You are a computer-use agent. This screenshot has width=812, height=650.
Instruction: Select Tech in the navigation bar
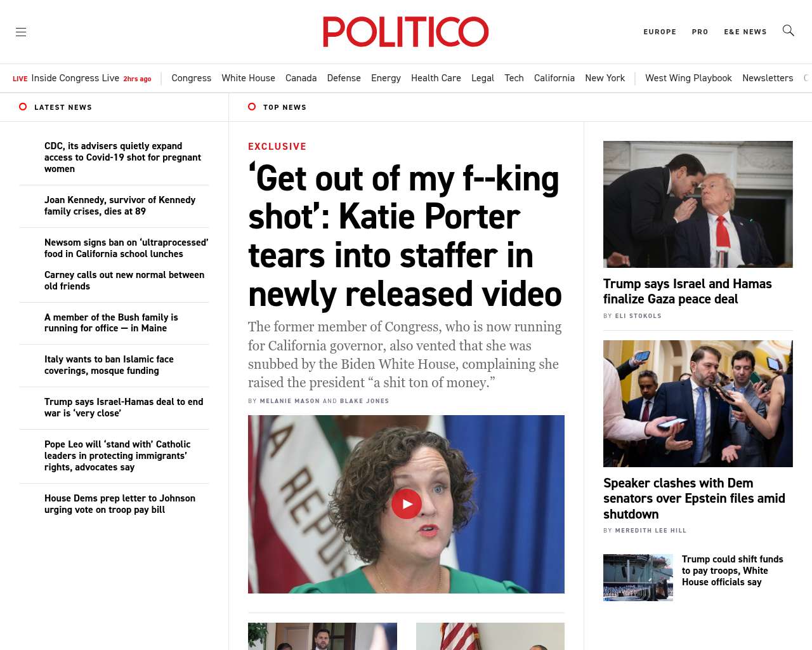pos(514,78)
